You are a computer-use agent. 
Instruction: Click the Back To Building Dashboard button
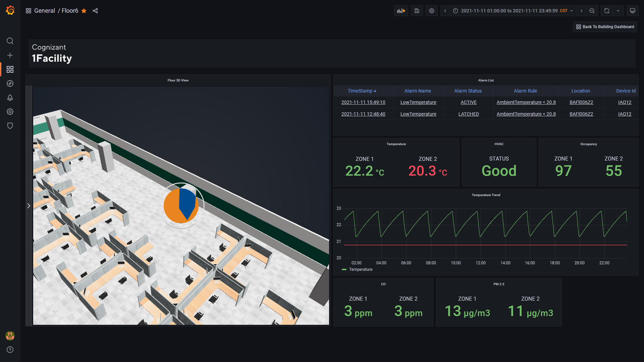coord(604,27)
